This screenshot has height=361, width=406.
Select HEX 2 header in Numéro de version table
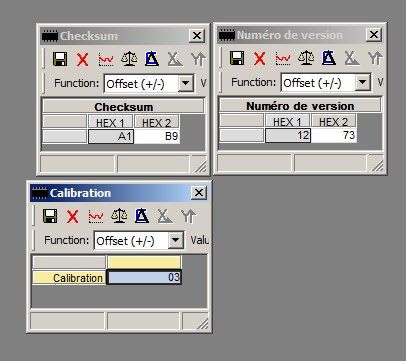[x=334, y=121]
